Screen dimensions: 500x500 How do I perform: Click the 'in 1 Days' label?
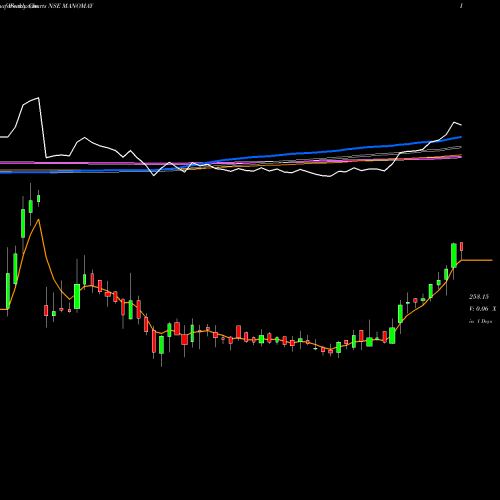click(x=481, y=322)
